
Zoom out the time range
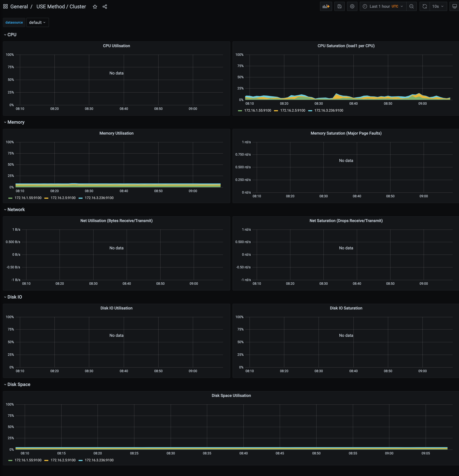(x=411, y=7)
